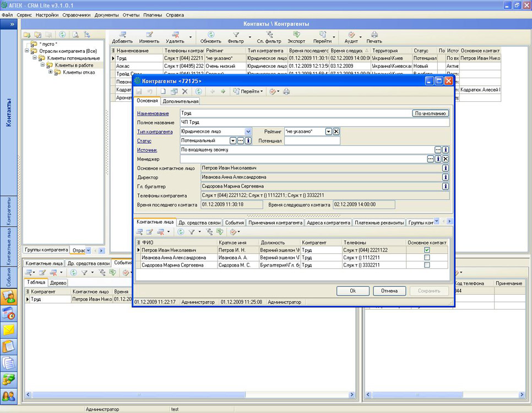Click the Сл. фильтр toolbar icon

(x=269, y=35)
